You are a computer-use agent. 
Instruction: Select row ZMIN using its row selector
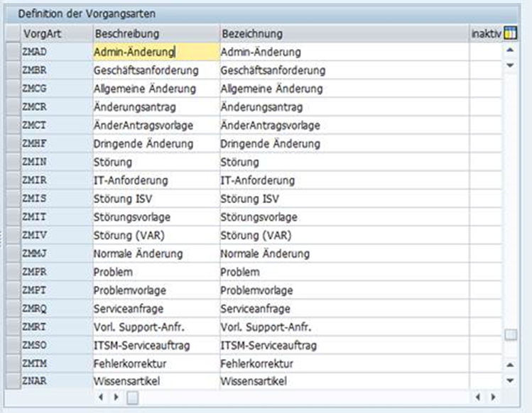(12, 163)
